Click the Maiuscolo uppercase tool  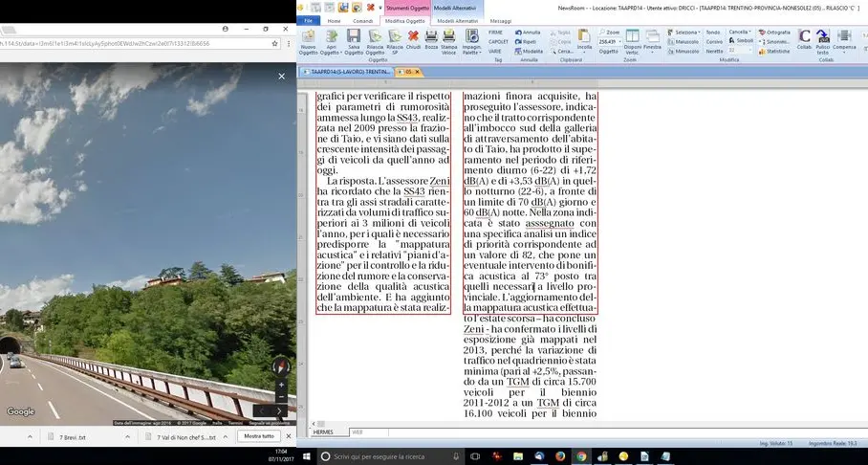[684, 41]
